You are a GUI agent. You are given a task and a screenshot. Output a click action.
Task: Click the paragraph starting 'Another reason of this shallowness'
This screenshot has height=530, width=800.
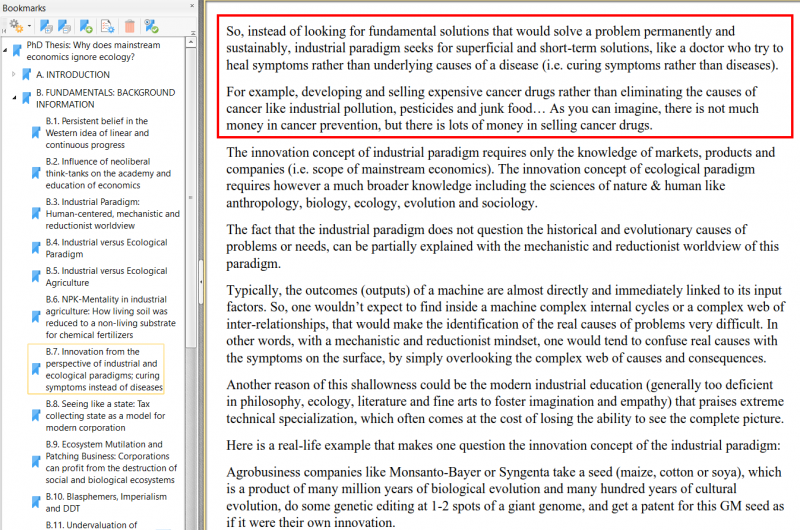pyautogui.click(x=505, y=401)
